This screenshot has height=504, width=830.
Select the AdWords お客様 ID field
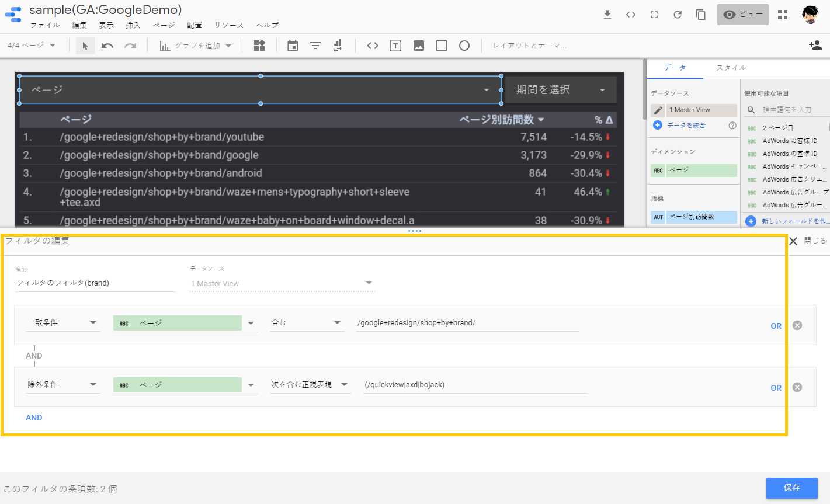point(790,141)
